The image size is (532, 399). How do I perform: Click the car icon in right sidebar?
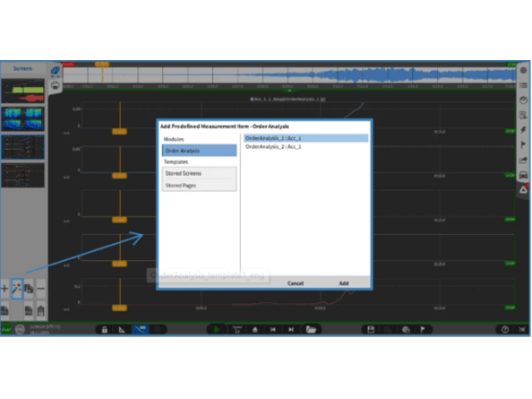(x=523, y=175)
